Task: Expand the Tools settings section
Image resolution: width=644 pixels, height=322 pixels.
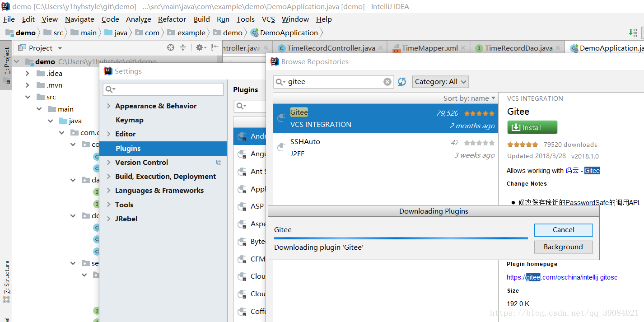Action: pos(108,205)
